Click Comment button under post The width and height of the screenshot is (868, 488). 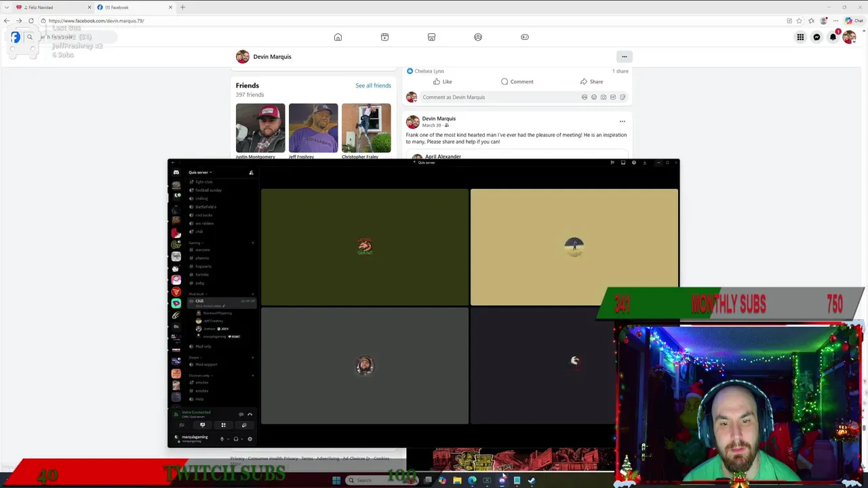coord(517,81)
